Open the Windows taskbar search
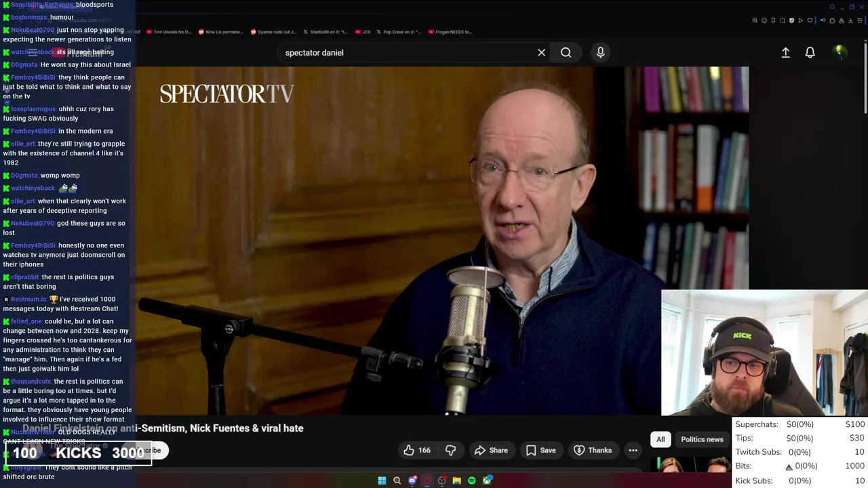This screenshot has height=488, width=868. click(x=397, y=481)
